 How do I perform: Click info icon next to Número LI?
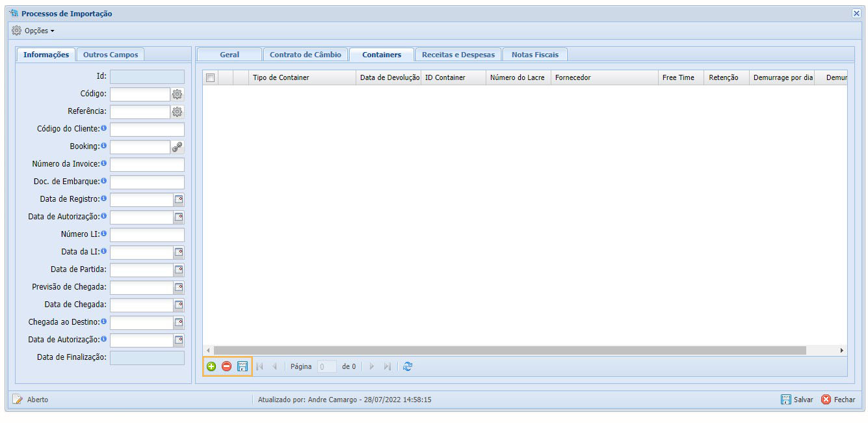click(104, 234)
